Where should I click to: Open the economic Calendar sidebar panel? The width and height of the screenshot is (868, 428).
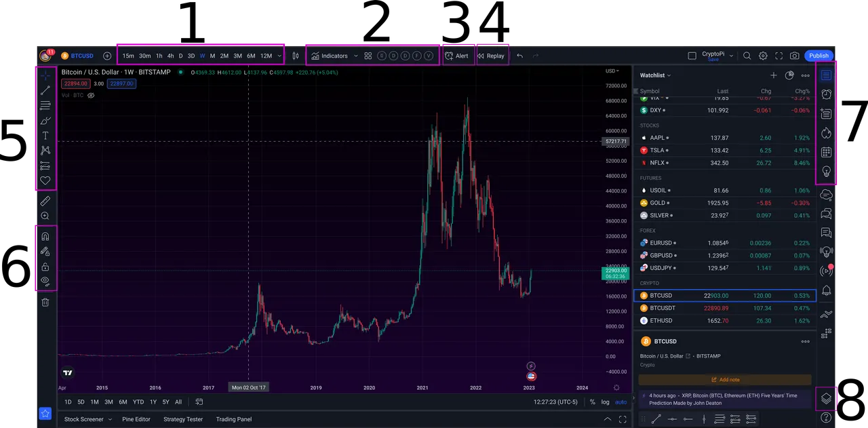pos(826,153)
